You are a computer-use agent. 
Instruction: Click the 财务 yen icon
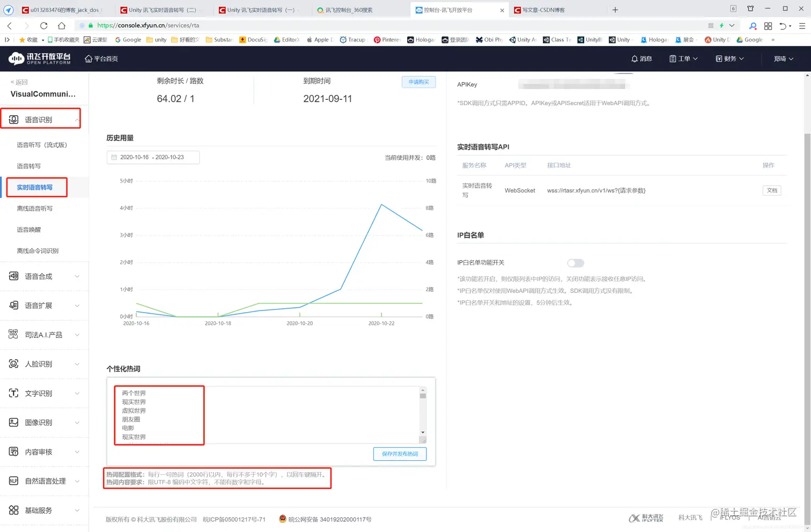click(x=719, y=58)
